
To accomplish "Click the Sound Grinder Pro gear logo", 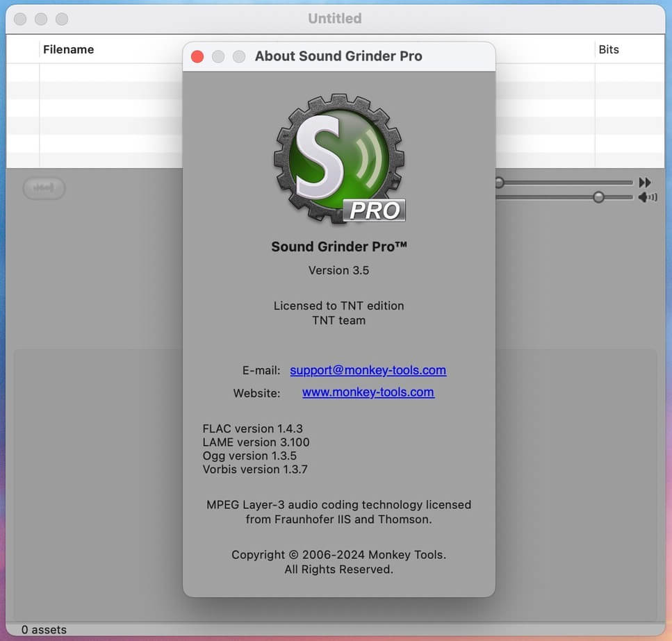I will tap(338, 158).
